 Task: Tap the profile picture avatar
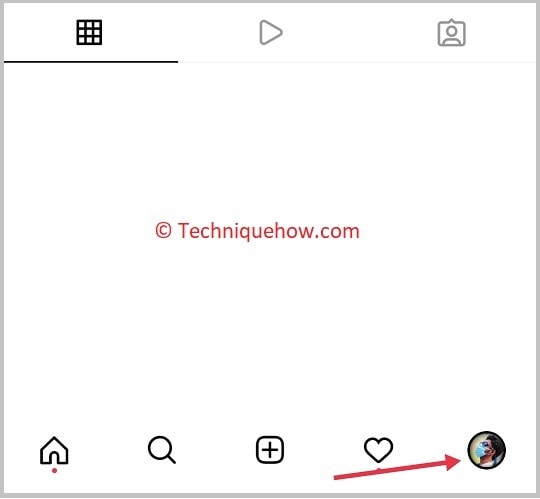click(487, 450)
